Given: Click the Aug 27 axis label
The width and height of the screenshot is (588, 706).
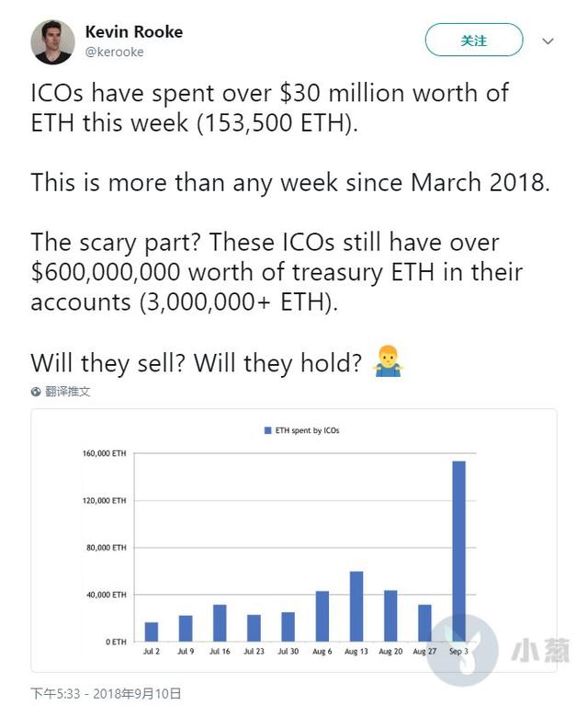Looking at the screenshot, I should tap(424, 652).
